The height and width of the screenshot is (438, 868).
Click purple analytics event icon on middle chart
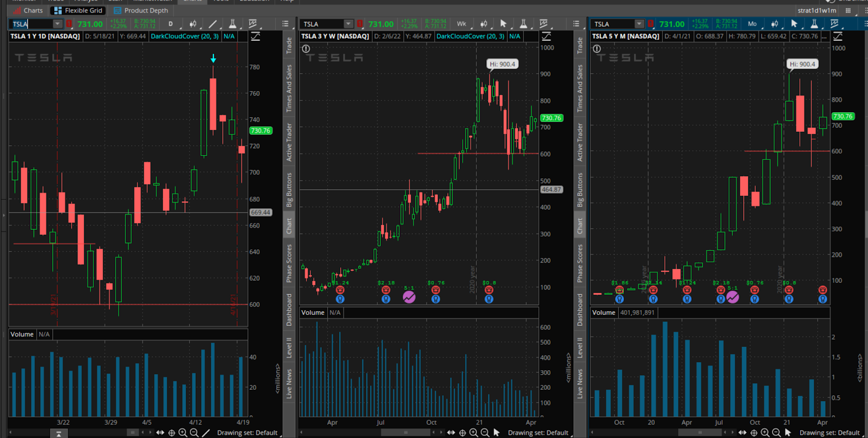click(409, 297)
